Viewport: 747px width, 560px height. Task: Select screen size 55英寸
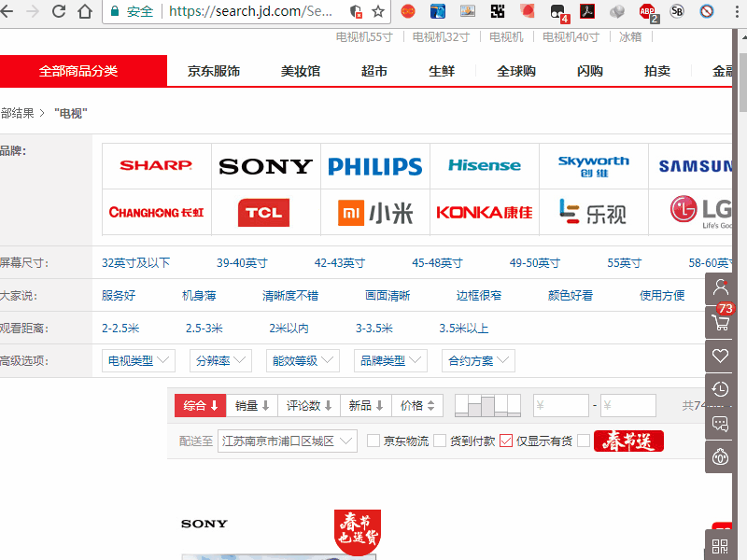(624, 263)
